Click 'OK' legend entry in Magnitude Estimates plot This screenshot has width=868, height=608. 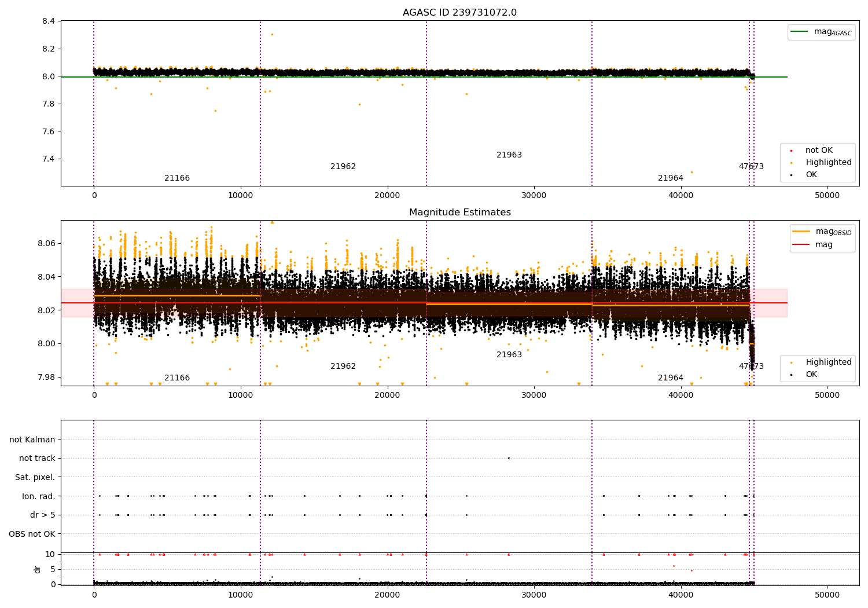[811, 375]
